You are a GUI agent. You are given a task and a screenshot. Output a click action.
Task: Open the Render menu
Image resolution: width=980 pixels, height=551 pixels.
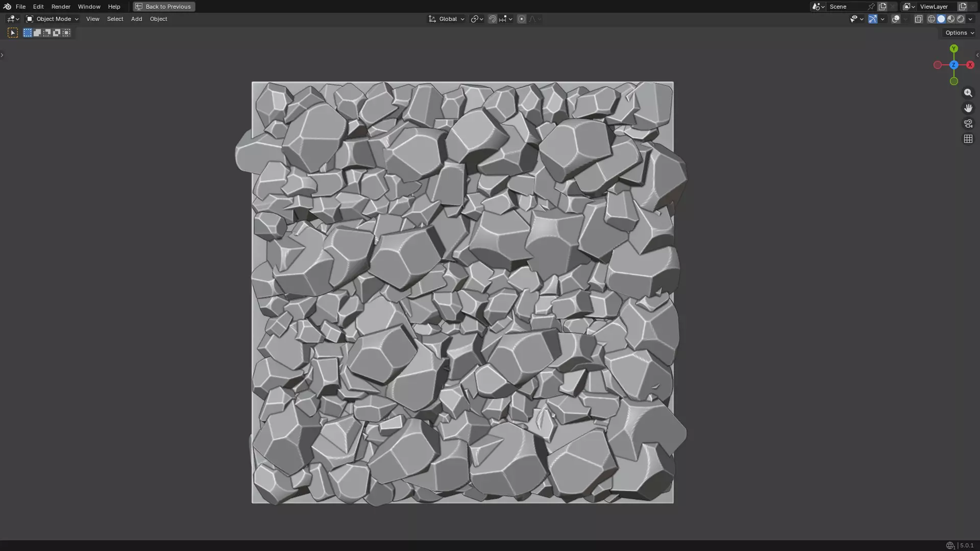pyautogui.click(x=61, y=7)
